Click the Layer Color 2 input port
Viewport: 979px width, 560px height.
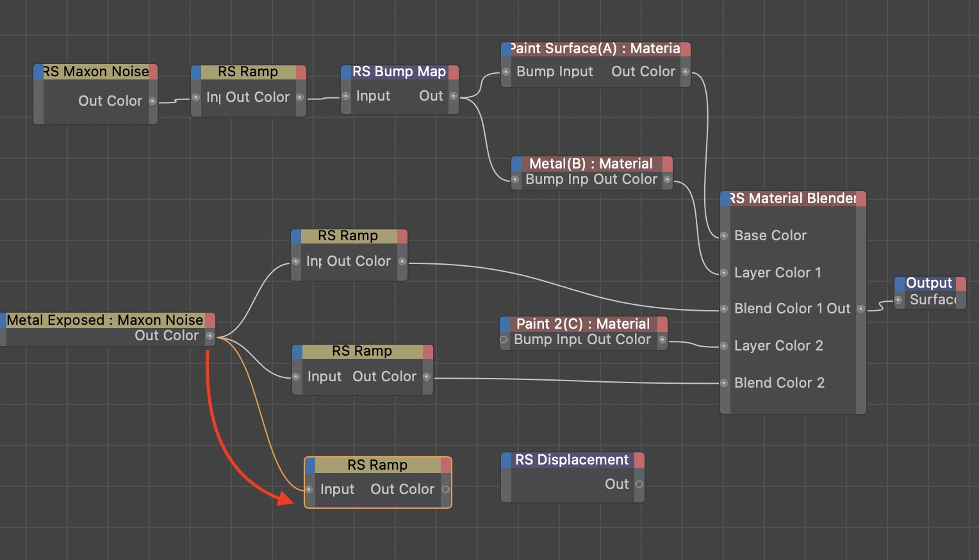[x=724, y=346]
